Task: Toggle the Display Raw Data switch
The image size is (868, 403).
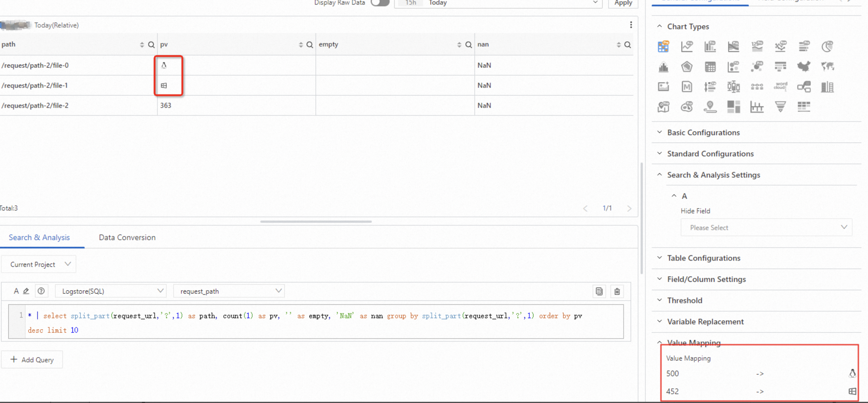Action: click(380, 3)
